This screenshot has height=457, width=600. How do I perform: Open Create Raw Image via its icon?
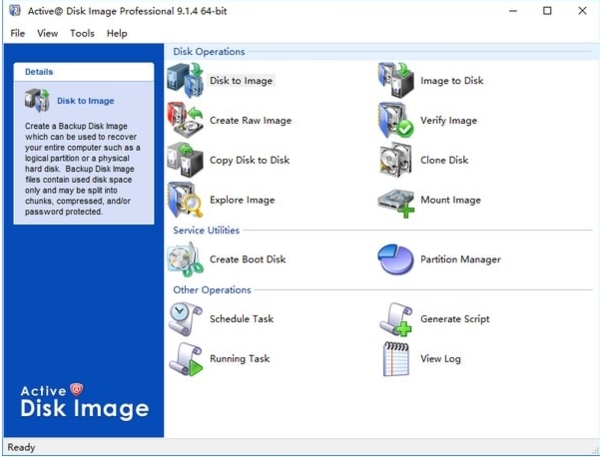point(186,120)
